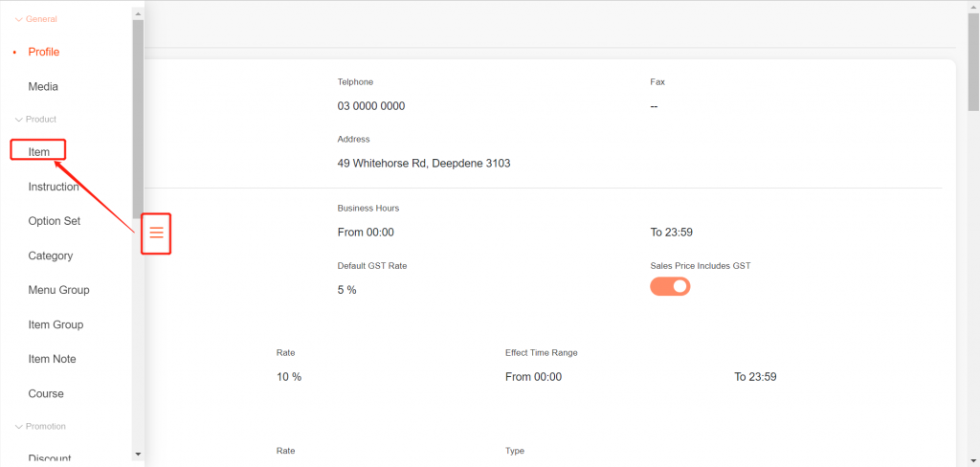Open Item Note in sidebar
The image size is (980, 467).
point(53,359)
